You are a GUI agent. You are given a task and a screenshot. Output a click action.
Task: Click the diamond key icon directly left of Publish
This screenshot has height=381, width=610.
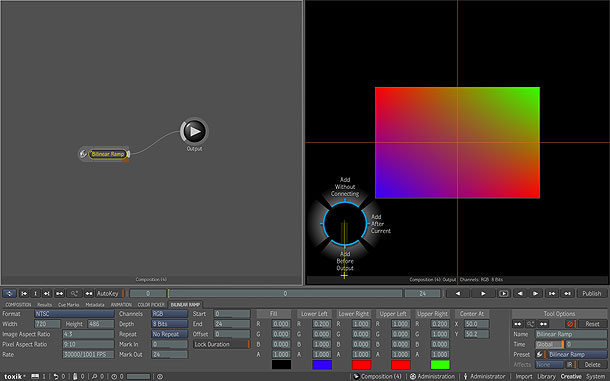pos(568,293)
